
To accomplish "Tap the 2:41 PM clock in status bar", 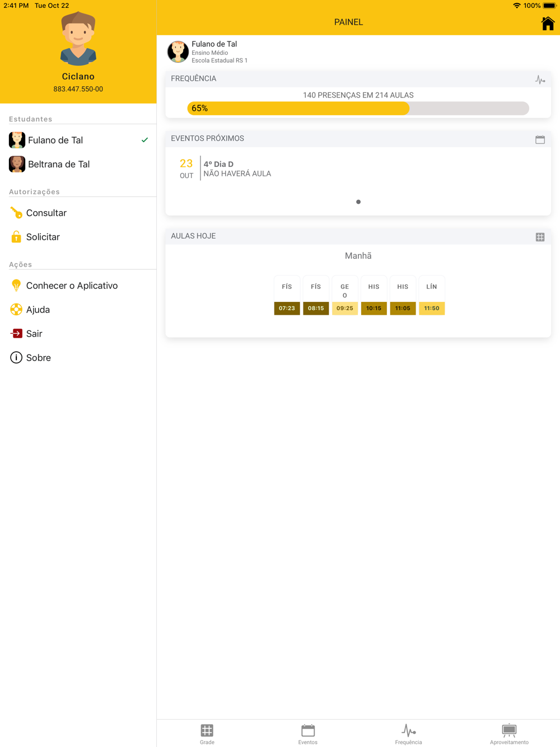I will [x=16, y=6].
